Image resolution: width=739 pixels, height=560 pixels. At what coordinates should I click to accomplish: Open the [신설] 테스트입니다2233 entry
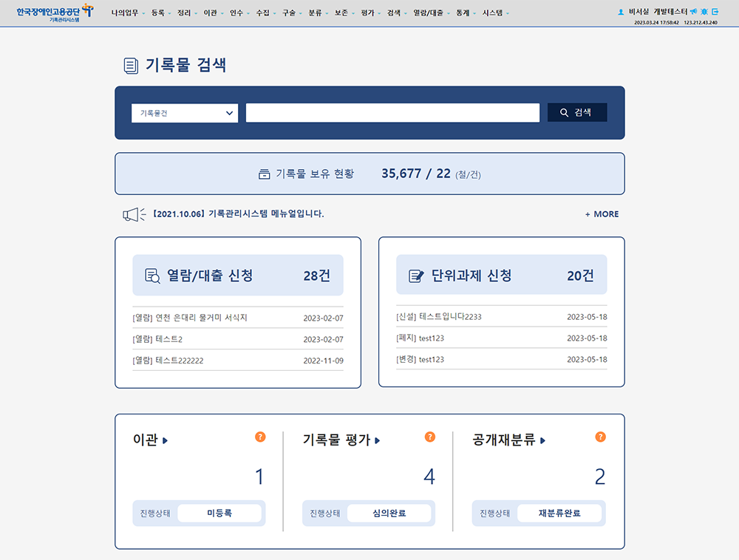[x=502, y=316]
